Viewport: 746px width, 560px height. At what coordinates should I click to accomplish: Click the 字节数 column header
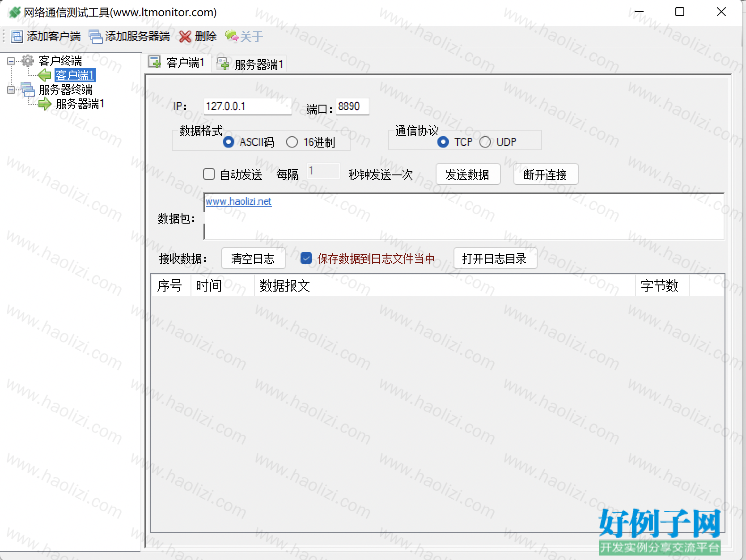click(662, 285)
